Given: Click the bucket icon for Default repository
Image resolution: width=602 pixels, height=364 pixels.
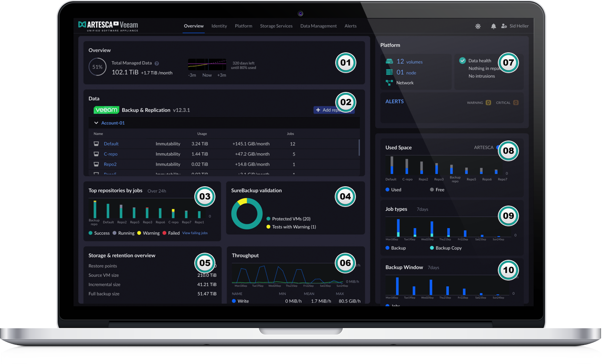Looking at the screenshot, I should [x=97, y=144].
